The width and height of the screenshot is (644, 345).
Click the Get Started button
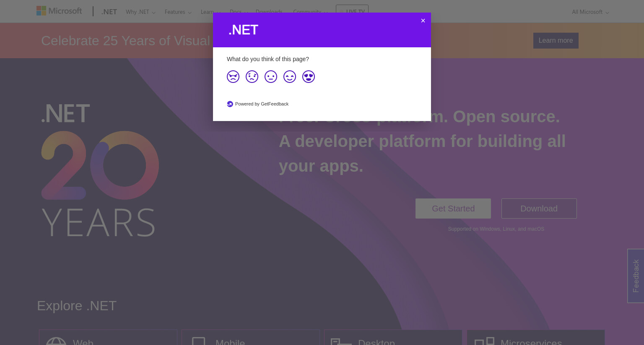[453, 209]
